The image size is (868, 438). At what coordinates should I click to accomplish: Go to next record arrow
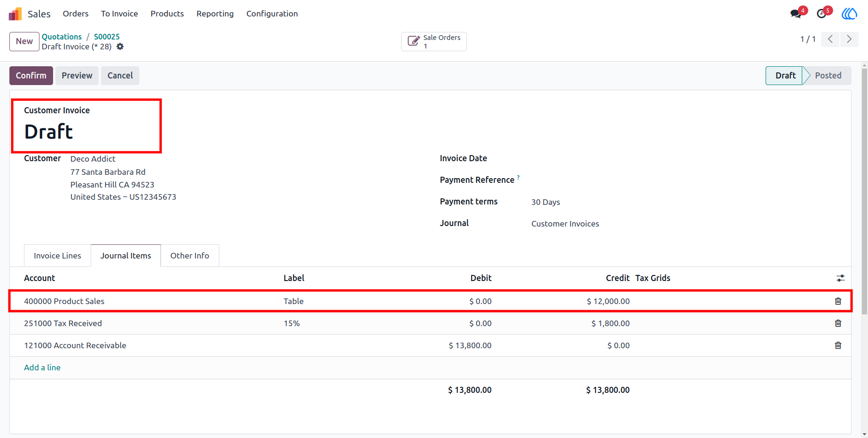point(849,39)
